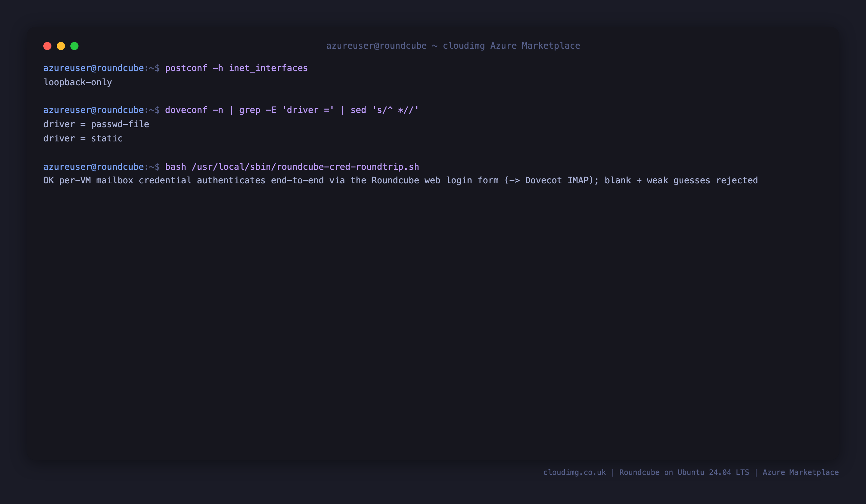Click the 'OK per-VM mailbox credential' result line
The image size is (866, 504).
tap(400, 181)
